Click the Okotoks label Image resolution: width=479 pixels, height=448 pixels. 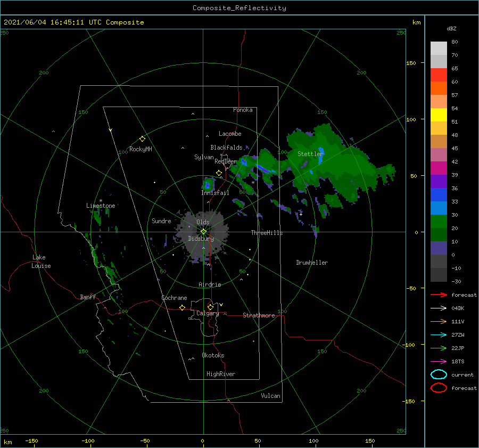click(213, 355)
